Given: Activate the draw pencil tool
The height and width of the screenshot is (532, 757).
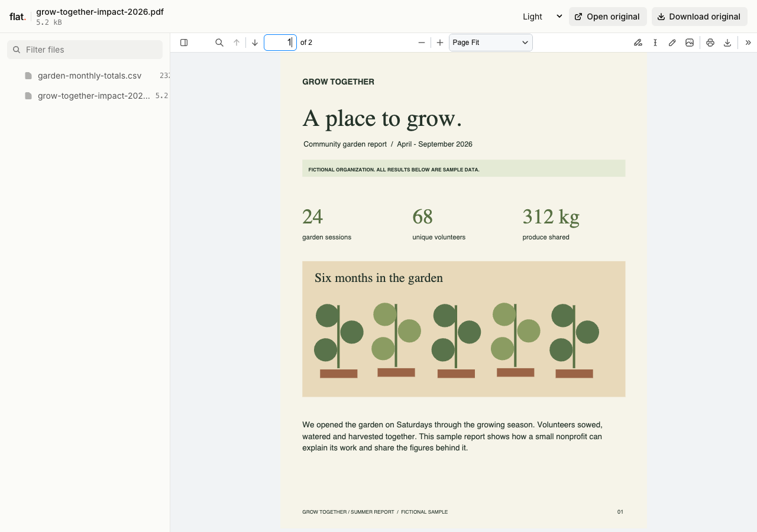Looking at the screenshot, I should click(672, 43).
